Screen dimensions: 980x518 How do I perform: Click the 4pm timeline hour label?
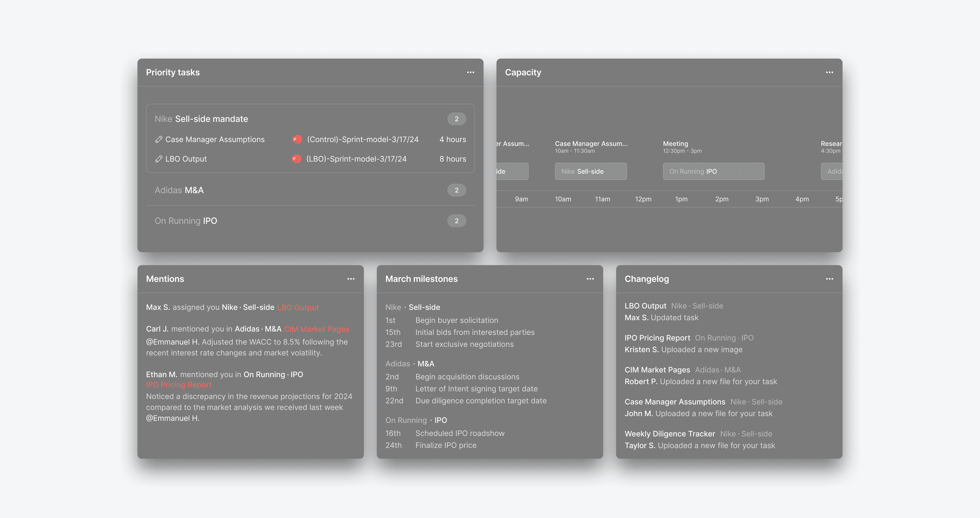802,199
